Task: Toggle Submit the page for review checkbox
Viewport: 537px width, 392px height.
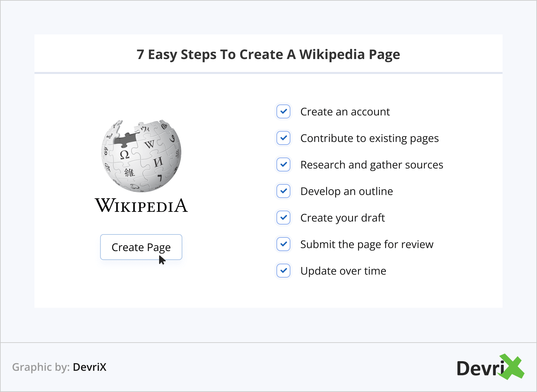Action: coord(283,244)
